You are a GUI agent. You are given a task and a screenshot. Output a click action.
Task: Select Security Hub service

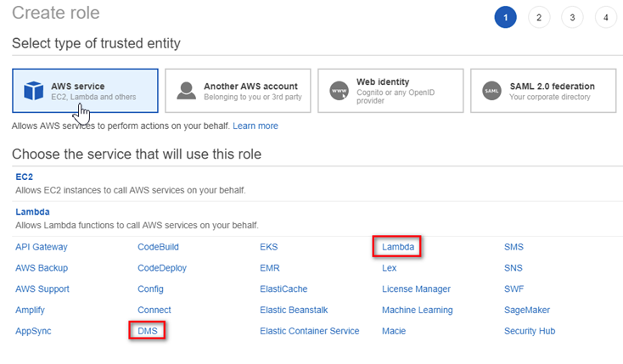click(530, 331)
